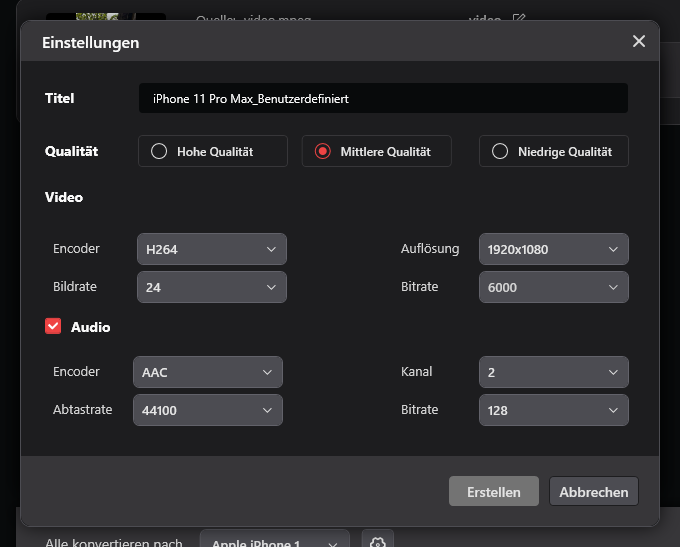Image resolution: width=680 pixels, height=547 pixels.
Task: Click the Abtastrate label
Action: (x=82, y=409)
